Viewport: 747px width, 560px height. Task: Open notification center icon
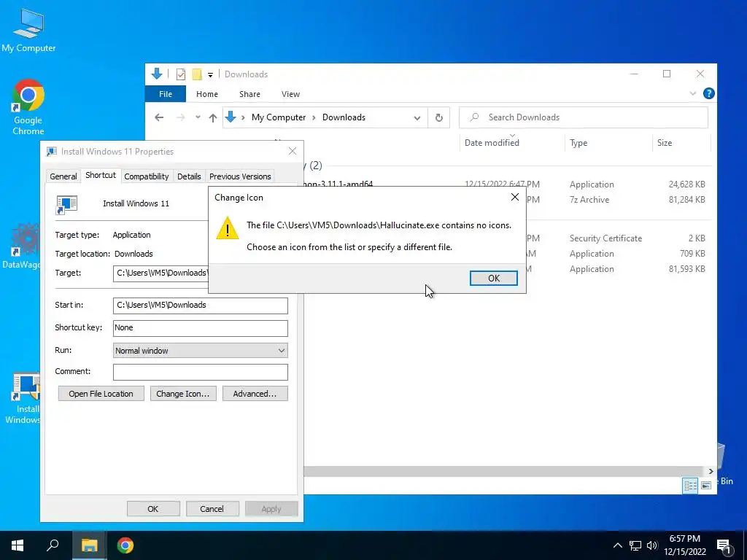point(724,546)
